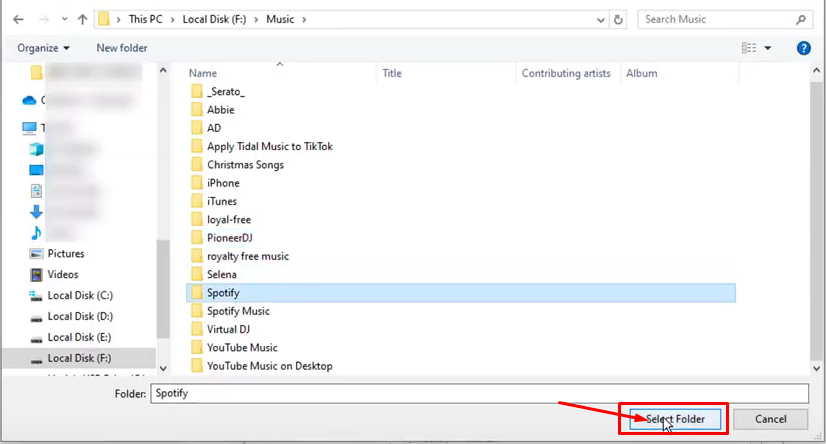Viewport: 826px width, 444px height.
Task: Go up one folder level
Action: click(82, 19)
